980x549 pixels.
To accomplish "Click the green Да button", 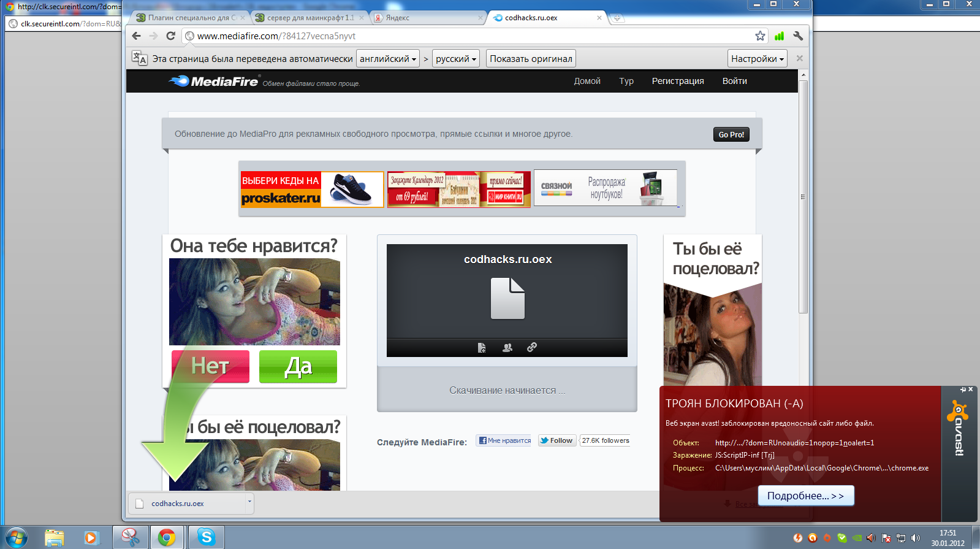I will point(298,366).
